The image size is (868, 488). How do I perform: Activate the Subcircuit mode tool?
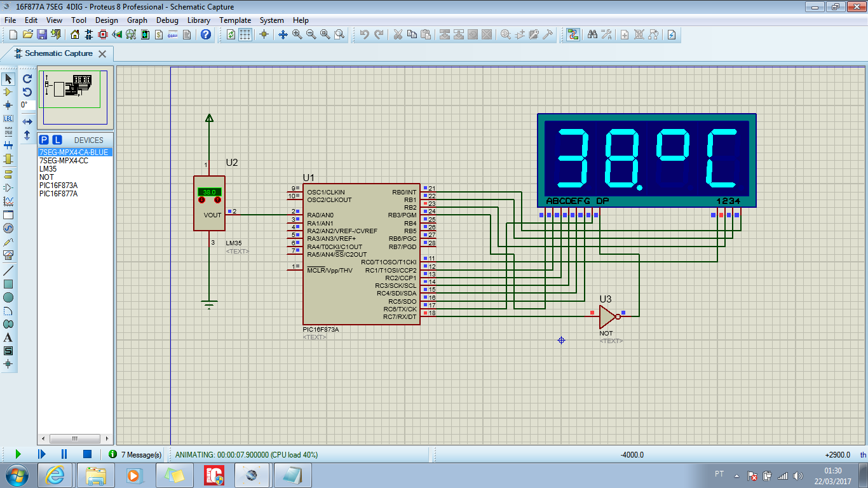(x=8, y=158)
